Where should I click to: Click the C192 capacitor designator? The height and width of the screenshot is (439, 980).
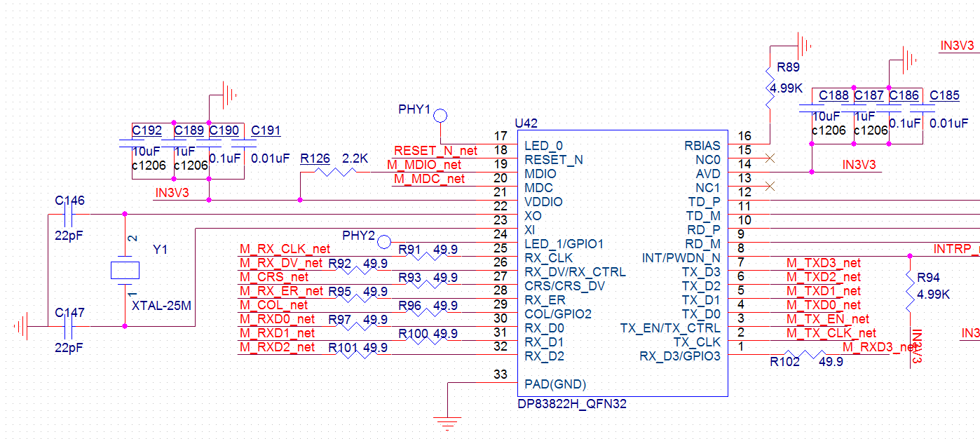pyautogui.click(x=147, y=130)
